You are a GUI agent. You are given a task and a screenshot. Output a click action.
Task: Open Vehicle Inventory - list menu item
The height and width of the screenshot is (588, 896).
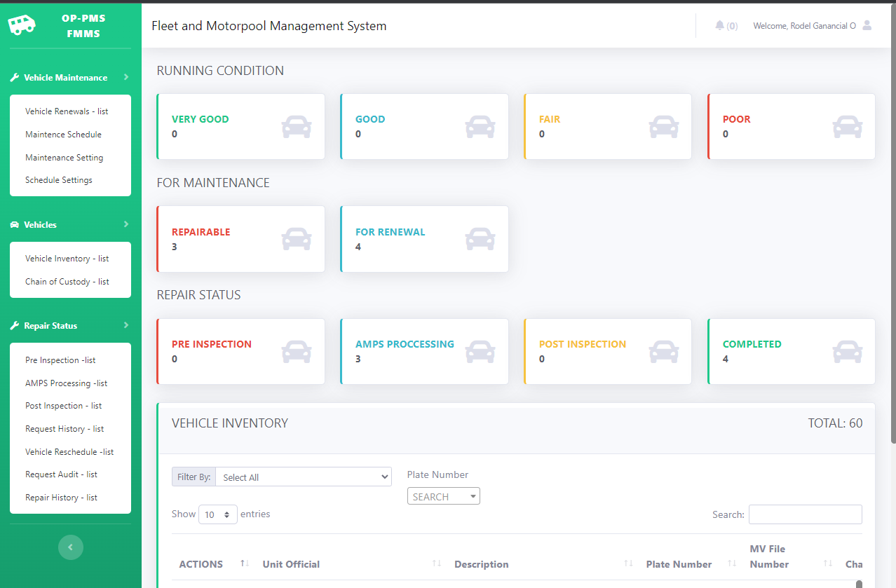[x=67, y=259]
